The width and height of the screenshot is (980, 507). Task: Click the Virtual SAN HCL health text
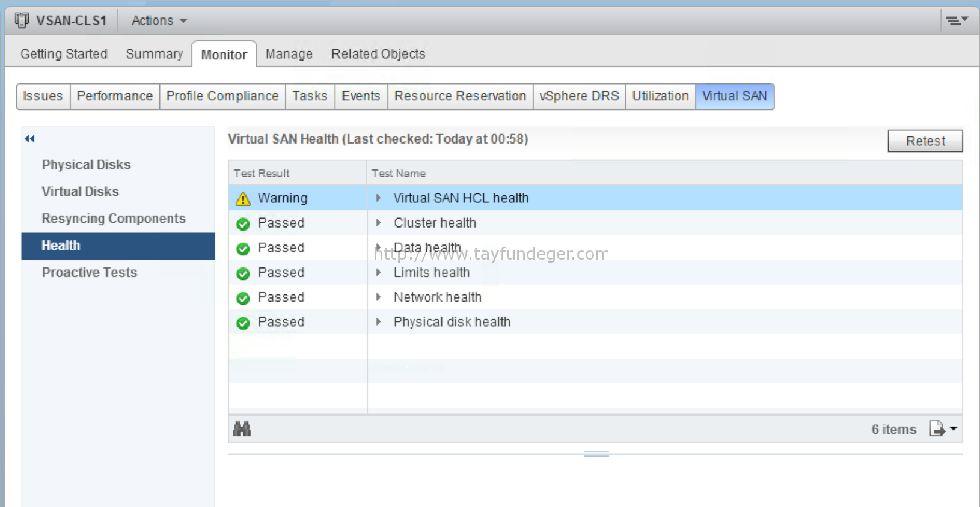click(x=461, y=198)
